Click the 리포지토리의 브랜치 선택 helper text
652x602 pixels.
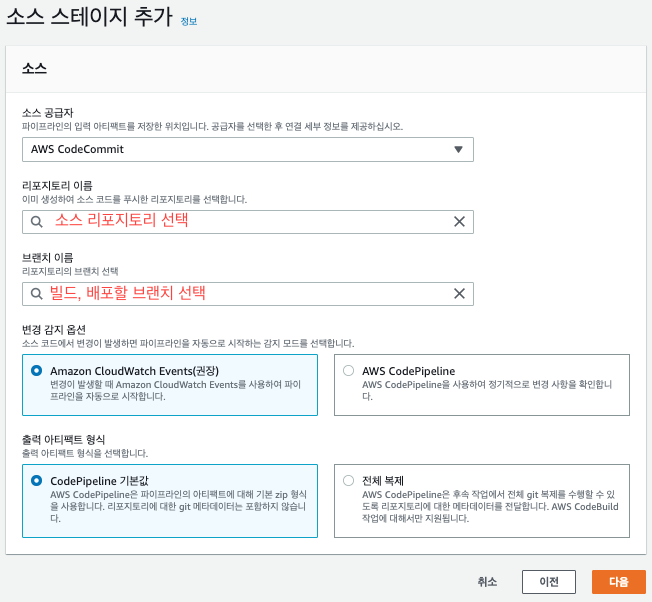70,271
